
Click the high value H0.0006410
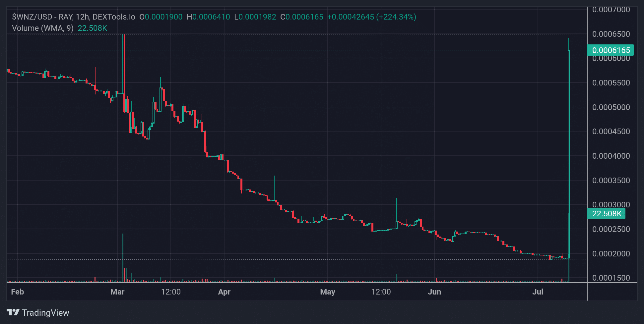click(208, 17)
